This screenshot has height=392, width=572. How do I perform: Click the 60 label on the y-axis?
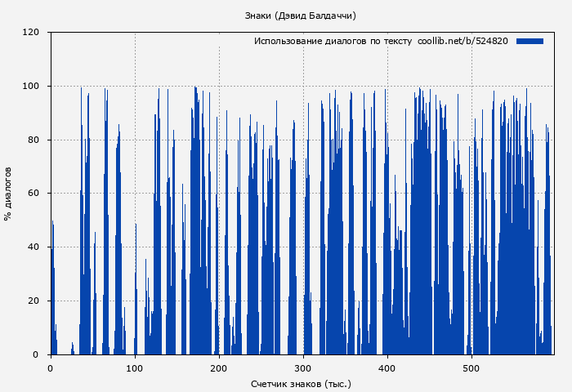[x=34, y=194]
